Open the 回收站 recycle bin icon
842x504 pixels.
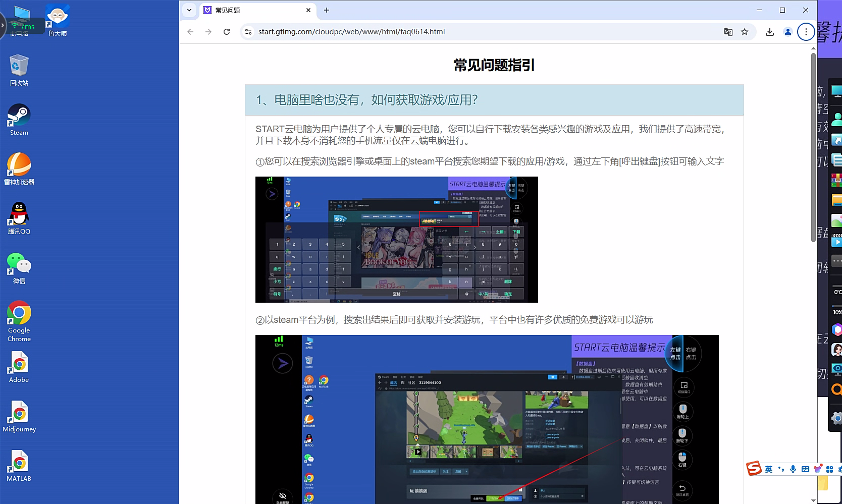[19, 70]
